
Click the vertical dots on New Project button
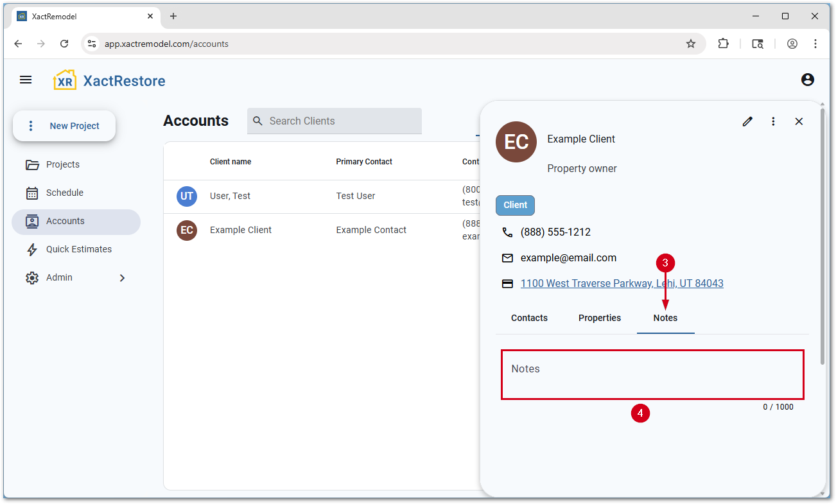pos(31,126)
